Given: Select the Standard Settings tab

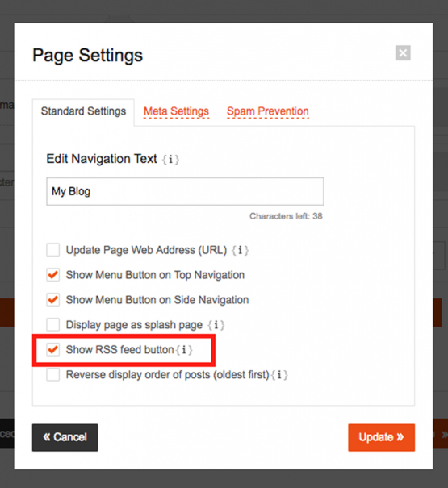Looking at the screenshot, I should pyautogui.click(x=83, y=111).
